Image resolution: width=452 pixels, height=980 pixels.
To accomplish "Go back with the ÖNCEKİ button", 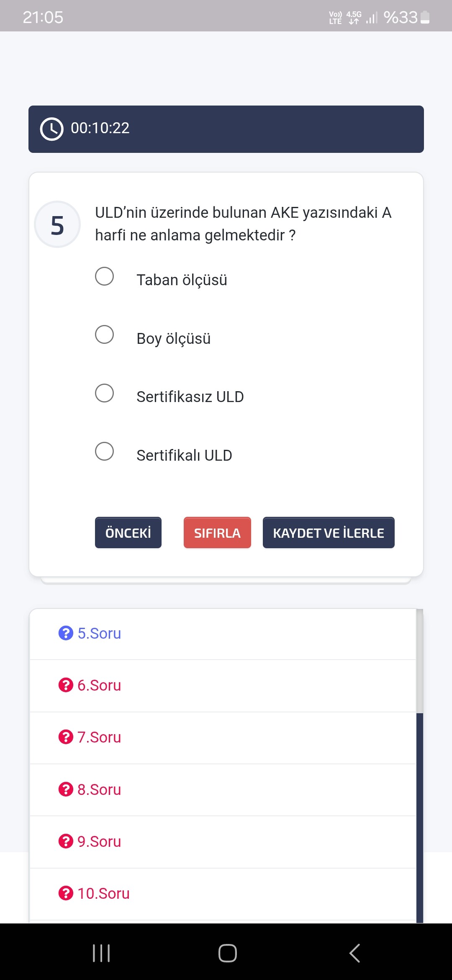I will tap(128, 533).
